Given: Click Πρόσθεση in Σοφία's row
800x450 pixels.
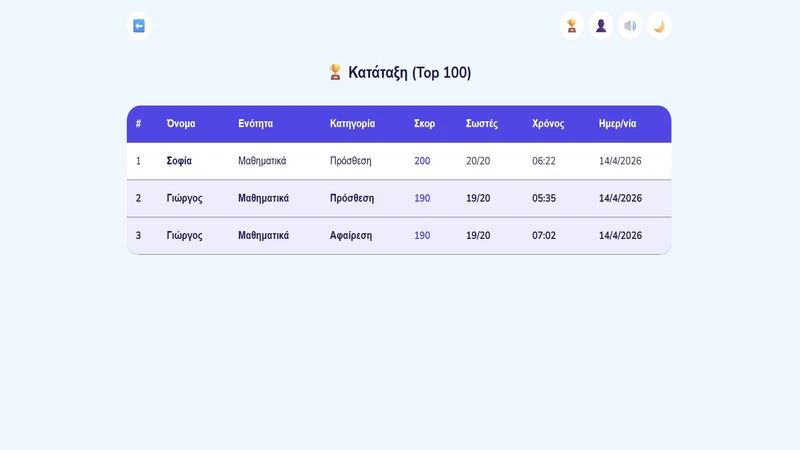Looking at the screenshot, I should [351, 161].
